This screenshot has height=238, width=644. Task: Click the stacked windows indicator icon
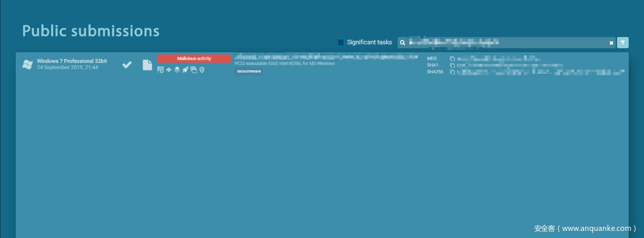(194, 70)
